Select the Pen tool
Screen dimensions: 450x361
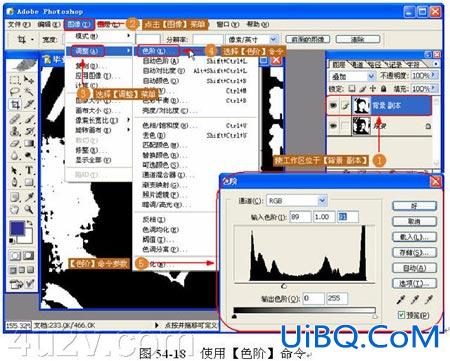point(15,182)
